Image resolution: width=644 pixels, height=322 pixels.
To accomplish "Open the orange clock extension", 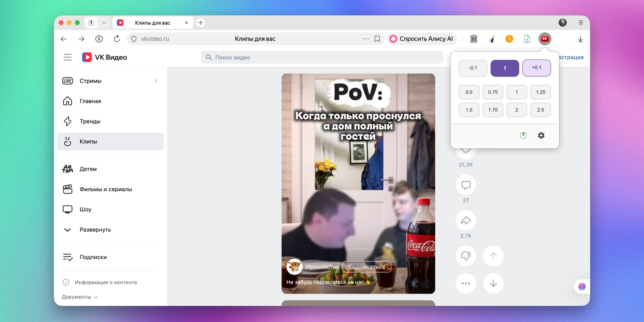I will click(x=509, y=39).
